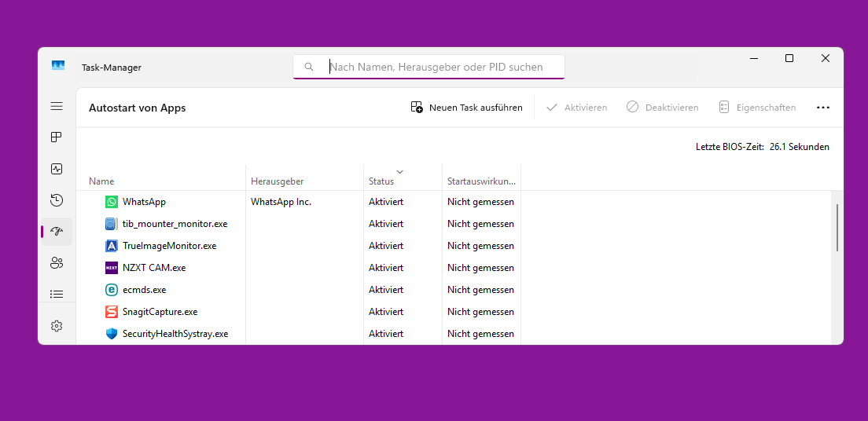Click the Eigenschaften button
This screenshot has width=868, height=421.
point(757,108)
